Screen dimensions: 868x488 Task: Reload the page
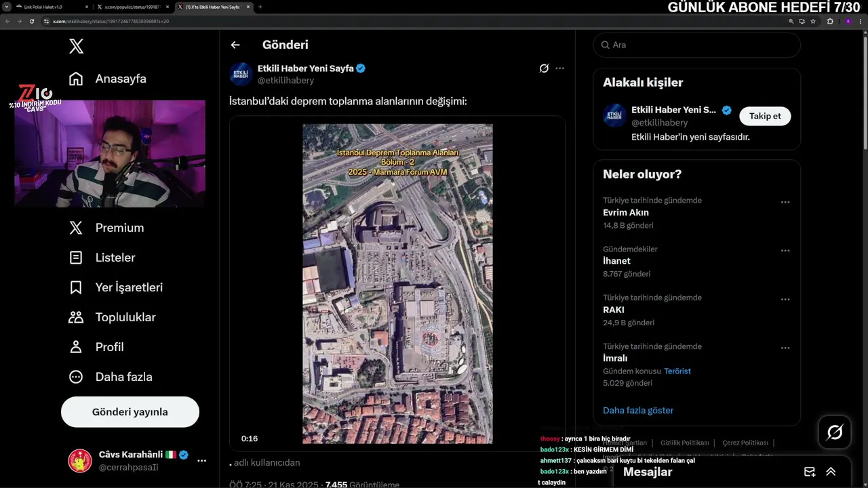[x=31, y=21]
